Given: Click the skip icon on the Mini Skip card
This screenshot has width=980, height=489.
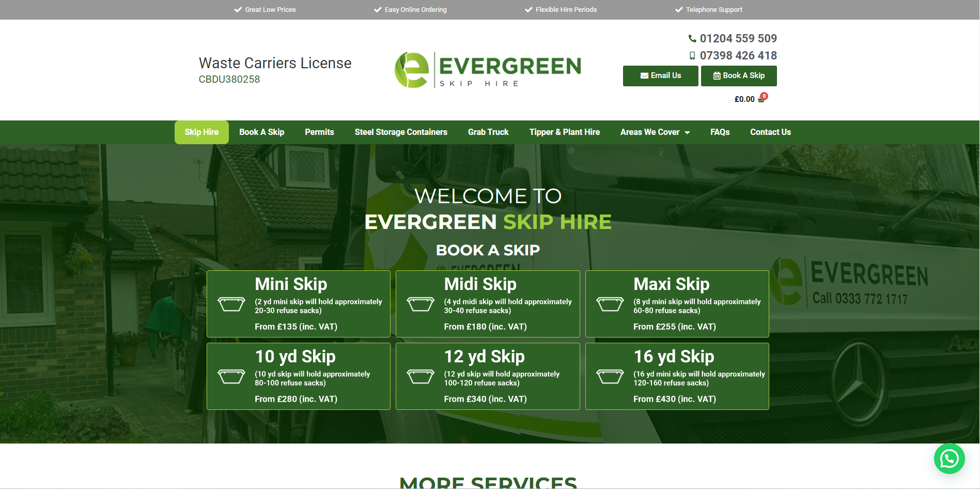Looking at the screenshot, I should (x=231, y=304).
